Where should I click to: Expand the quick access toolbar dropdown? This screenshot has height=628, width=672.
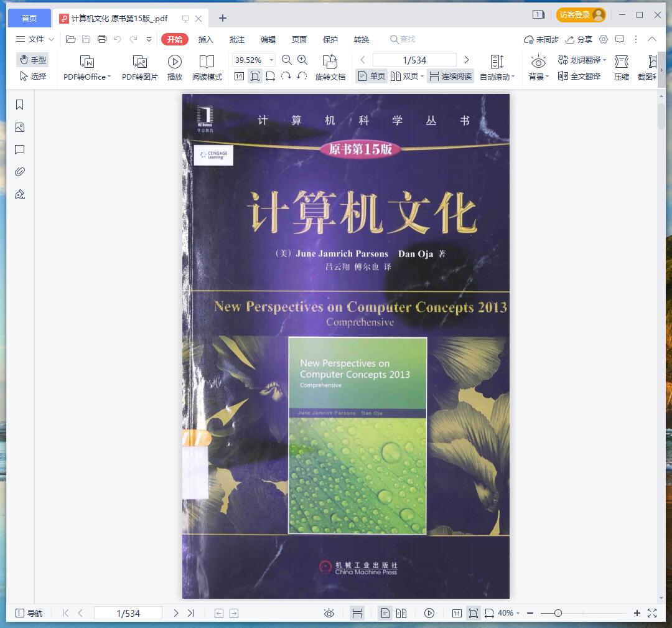click(x=149, y=39)
